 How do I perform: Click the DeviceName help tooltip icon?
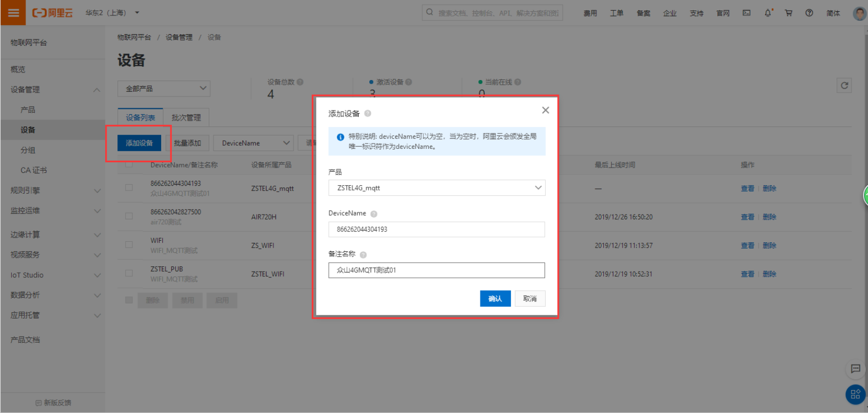[x=374, y=213]
